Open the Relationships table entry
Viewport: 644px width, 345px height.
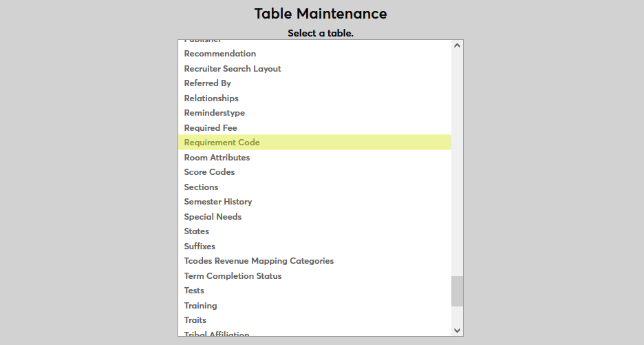(211, 98)
